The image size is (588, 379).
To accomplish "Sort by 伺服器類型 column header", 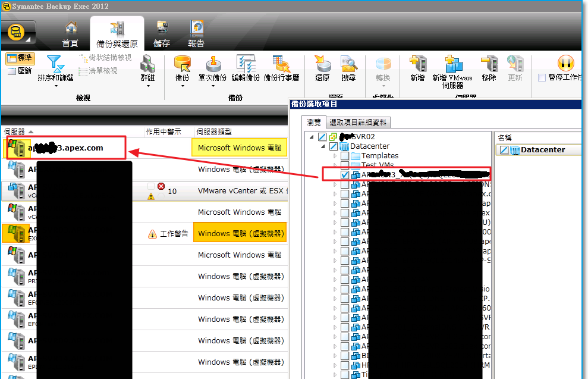I will coord(241,131).
